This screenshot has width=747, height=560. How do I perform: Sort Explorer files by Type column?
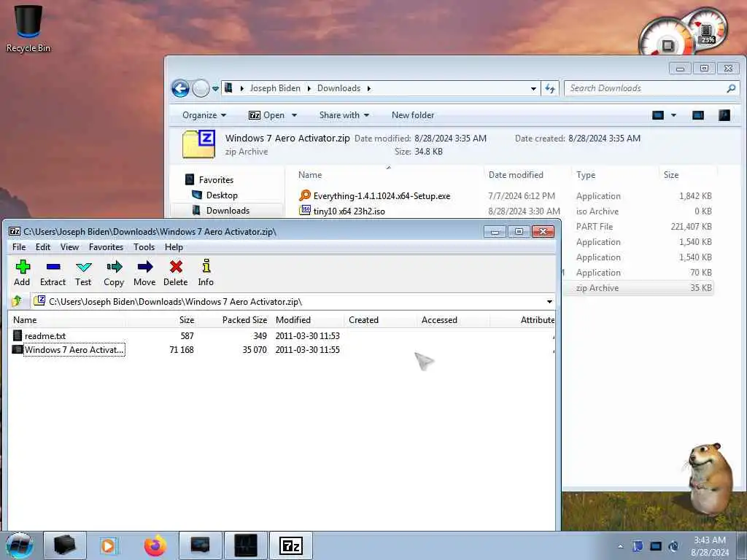(614, 175)
